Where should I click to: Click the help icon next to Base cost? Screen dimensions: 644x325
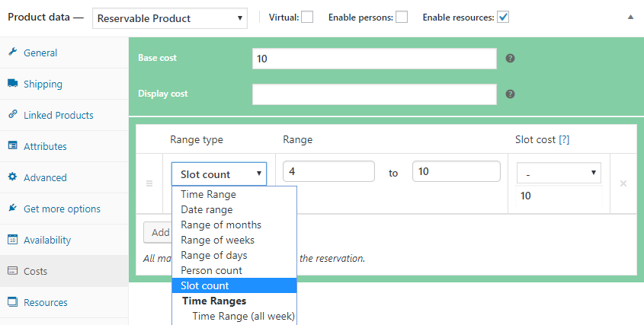(x=510, y=59)
